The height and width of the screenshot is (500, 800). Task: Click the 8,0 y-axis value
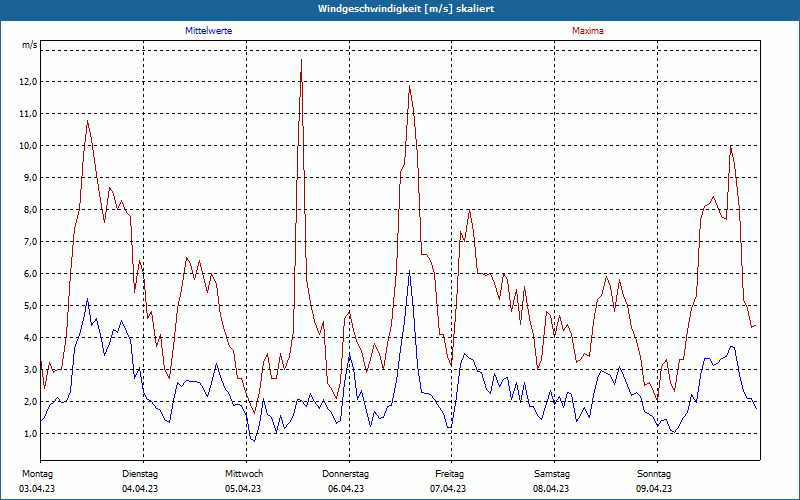point(30,210)
